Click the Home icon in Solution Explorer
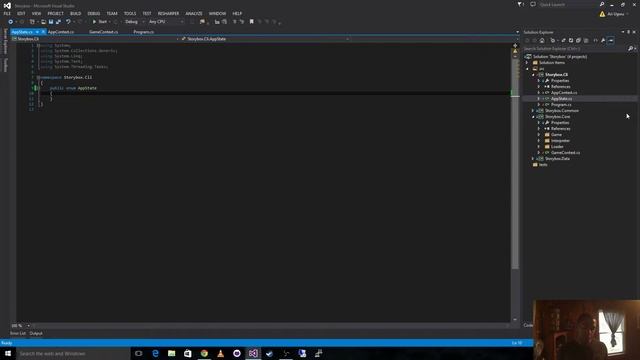Viewport: 640px width, 360px height. (x=542, y=40)
